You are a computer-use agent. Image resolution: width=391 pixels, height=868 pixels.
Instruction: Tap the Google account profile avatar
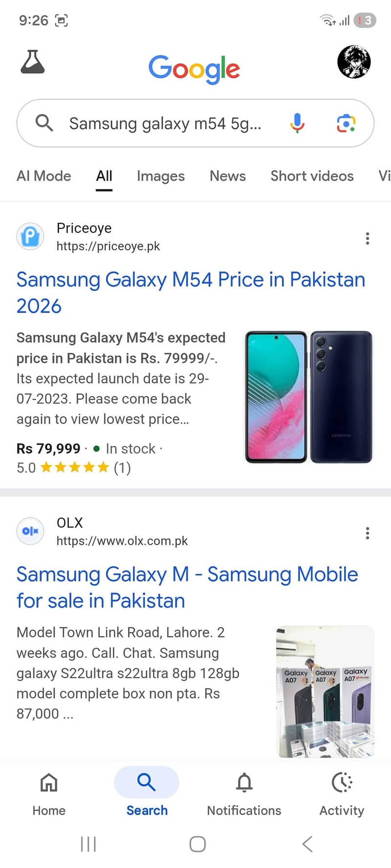tap(354, 62)
